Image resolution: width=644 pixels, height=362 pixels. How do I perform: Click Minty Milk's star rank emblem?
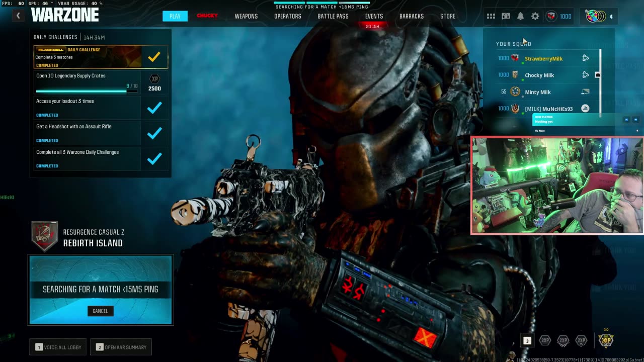[515, 92]
